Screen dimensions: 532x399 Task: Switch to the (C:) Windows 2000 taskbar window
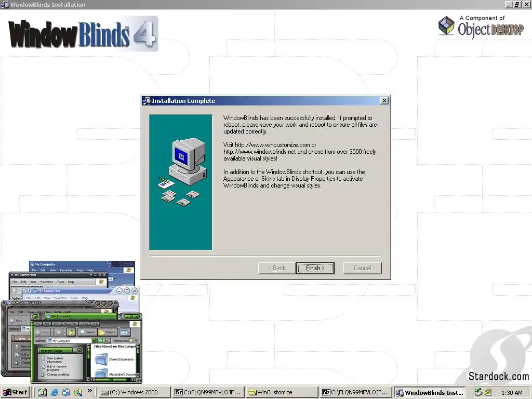pyautogui.click(x=135, y=392)
